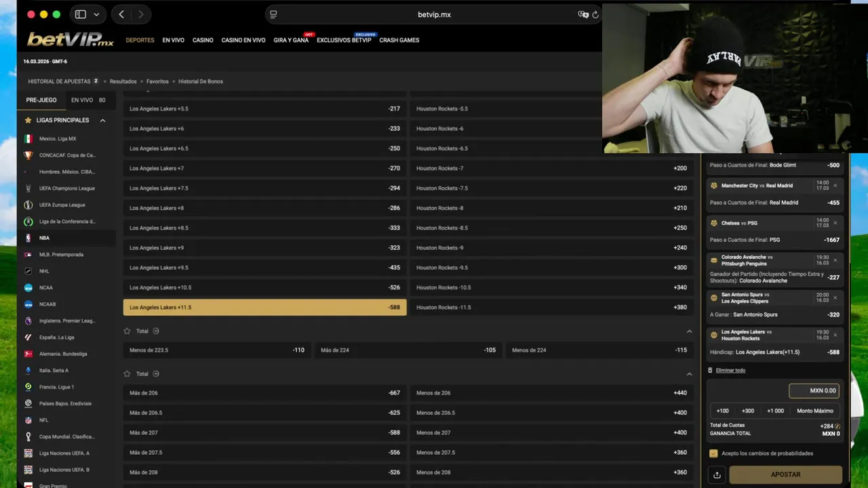This screenshot has height=488, width=868.
Task: Select the España La Liga icon
Action: pos(28,337)
